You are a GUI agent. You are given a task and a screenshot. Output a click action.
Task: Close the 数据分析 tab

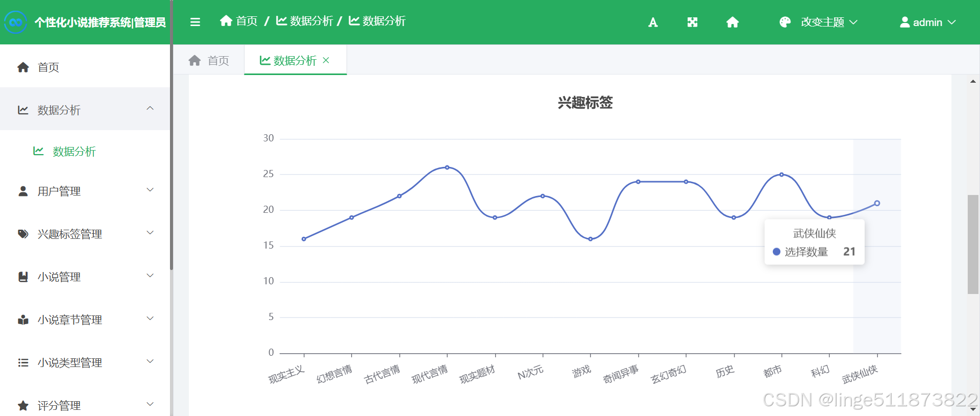pyautogui.click(x=326, y=60)
